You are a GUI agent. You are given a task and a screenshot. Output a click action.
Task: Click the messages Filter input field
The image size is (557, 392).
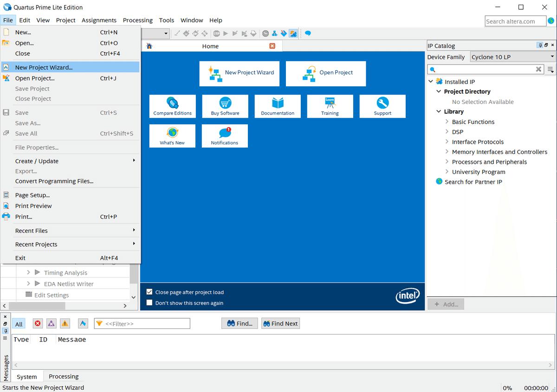click(142, 323)
